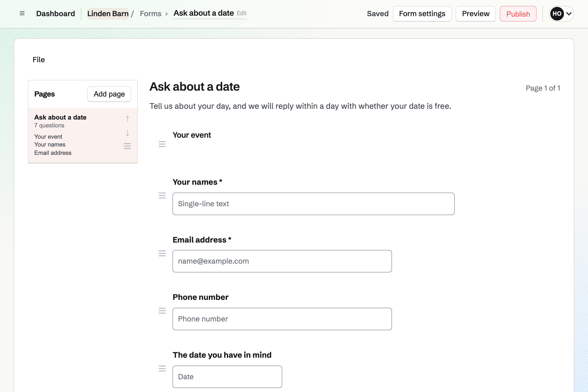Click Your event in Pages sidebar list

pyautogui.click(x=48, y=137)
